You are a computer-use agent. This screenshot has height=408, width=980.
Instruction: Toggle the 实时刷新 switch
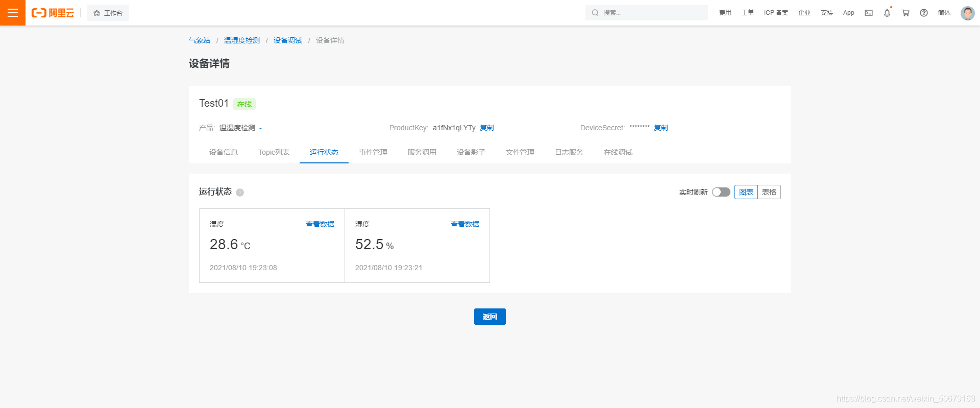pyautogui.click(x=721, y=192)
